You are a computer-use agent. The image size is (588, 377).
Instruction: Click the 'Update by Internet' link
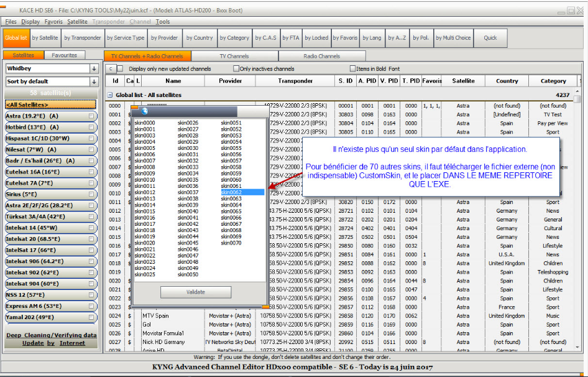(x=53, y=343)
